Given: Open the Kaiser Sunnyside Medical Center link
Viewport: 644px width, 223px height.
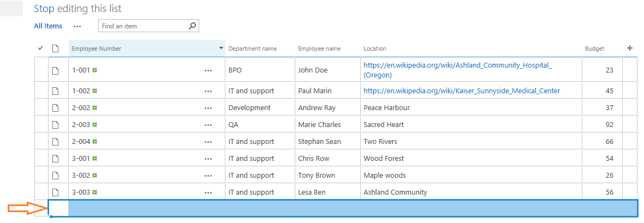Looking at the screenshot, I should click(x=462, y=91).
